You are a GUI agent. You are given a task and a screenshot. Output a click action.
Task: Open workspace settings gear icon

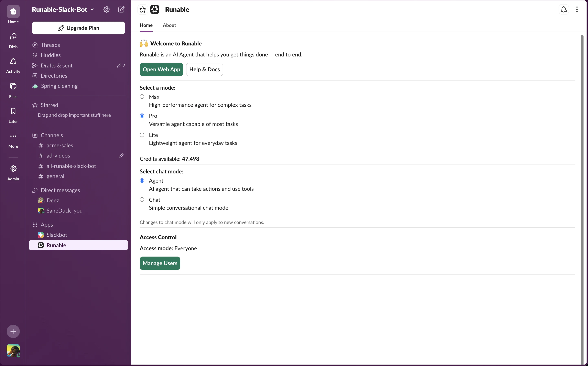pos(107,9)
